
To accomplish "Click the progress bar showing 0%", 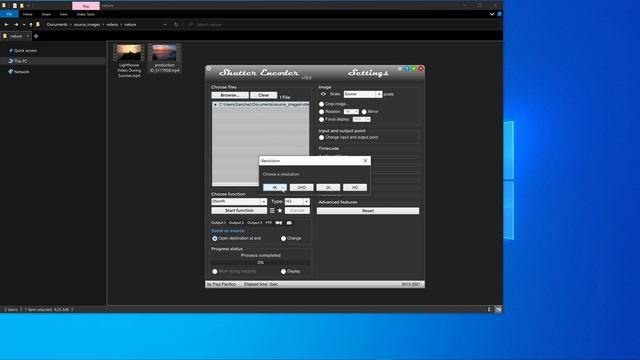I will coord(260,263).
